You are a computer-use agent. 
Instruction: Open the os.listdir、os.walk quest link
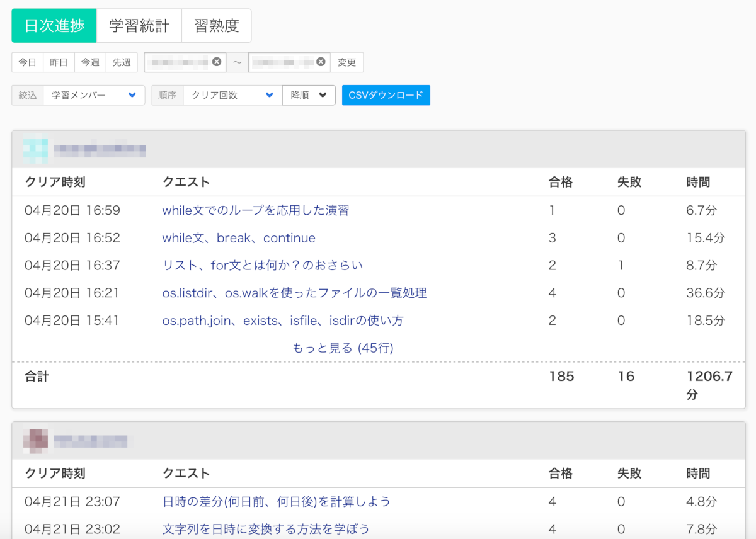click(x=294, y=293)
